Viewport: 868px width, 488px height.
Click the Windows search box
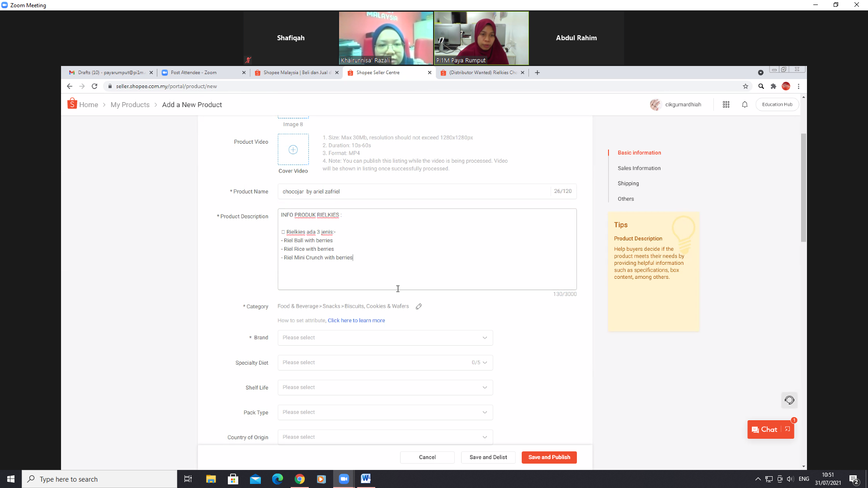pos(99,479)
